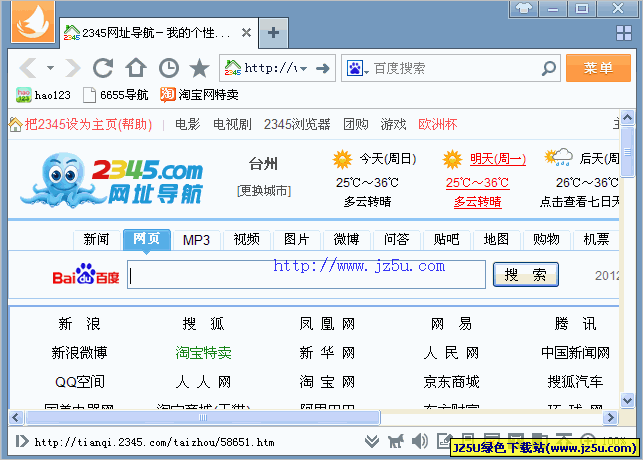
Task: Click the cloudy rain icon for 后天
Action: click(558, 158)
